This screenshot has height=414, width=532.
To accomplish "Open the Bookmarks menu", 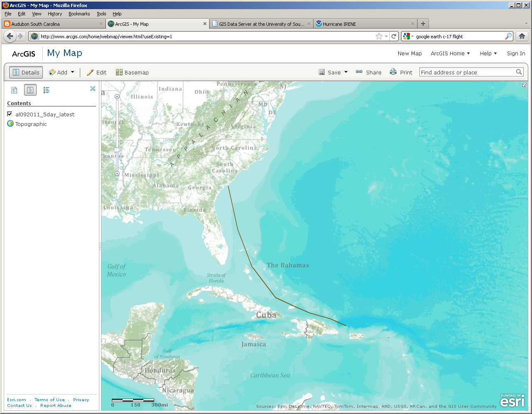I will pos(79,14).
